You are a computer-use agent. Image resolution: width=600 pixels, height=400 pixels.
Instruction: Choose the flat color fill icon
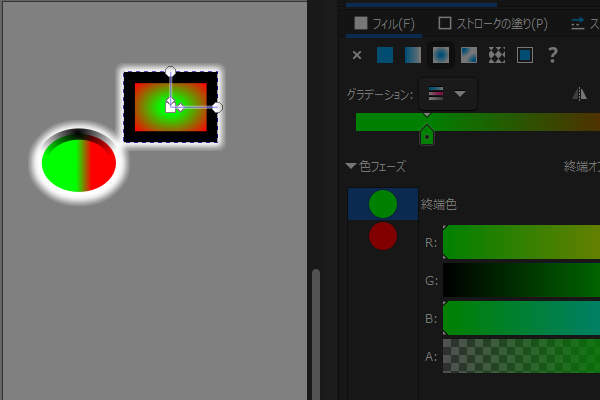[385, 55]
